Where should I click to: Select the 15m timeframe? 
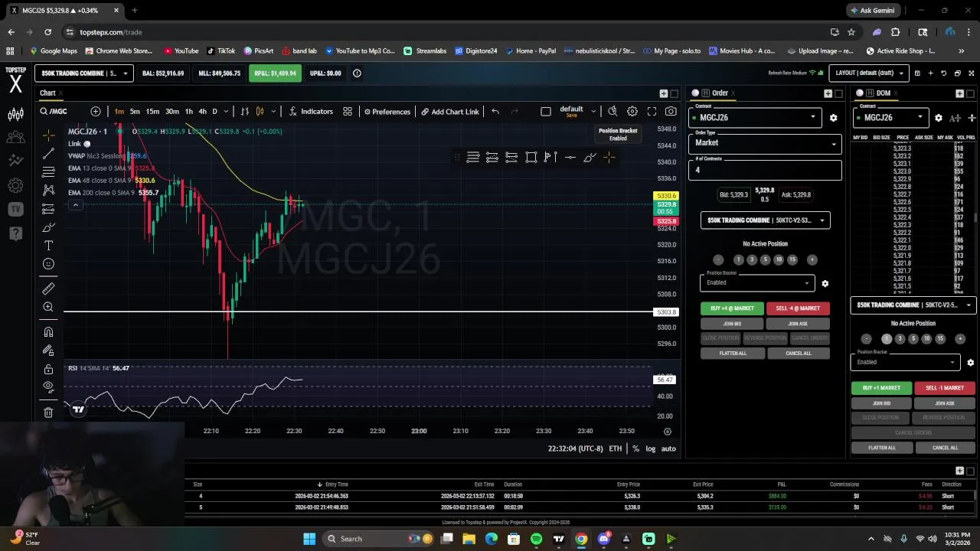152,112
